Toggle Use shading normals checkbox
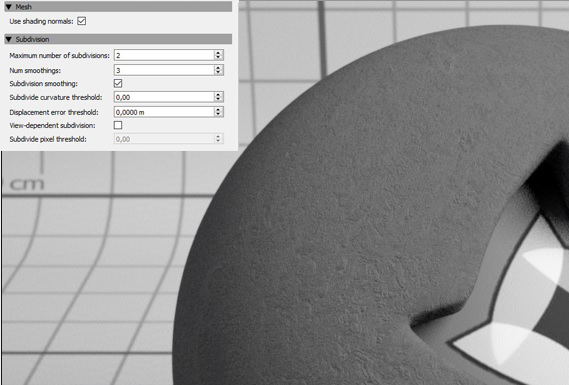Screen dimensions: 569x385 (82, 21)
